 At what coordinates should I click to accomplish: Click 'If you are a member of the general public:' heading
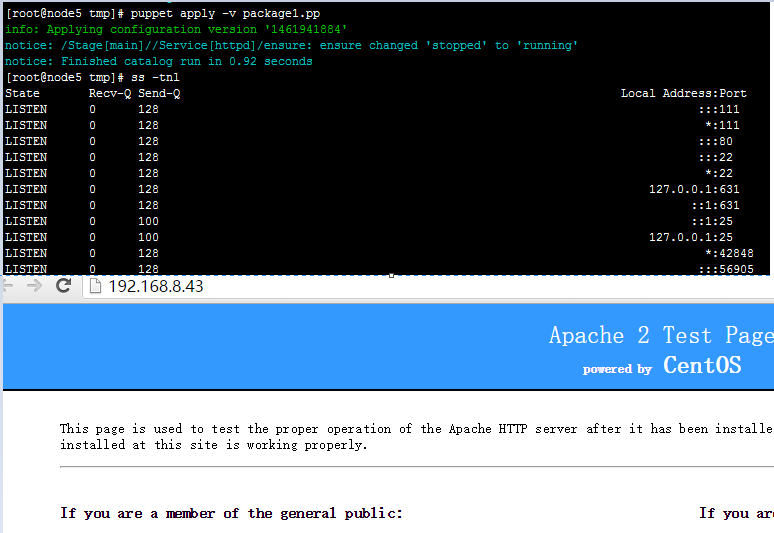click(231, 513)
